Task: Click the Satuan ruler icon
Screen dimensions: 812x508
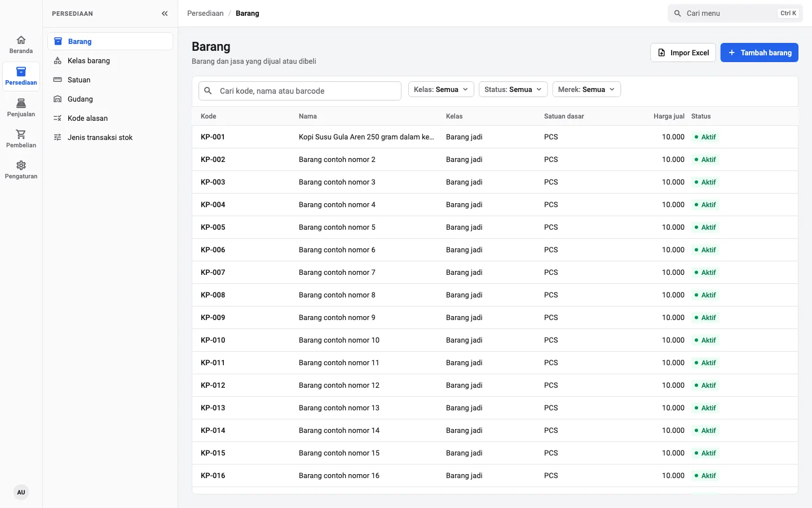Action: [x=58, y=80]
